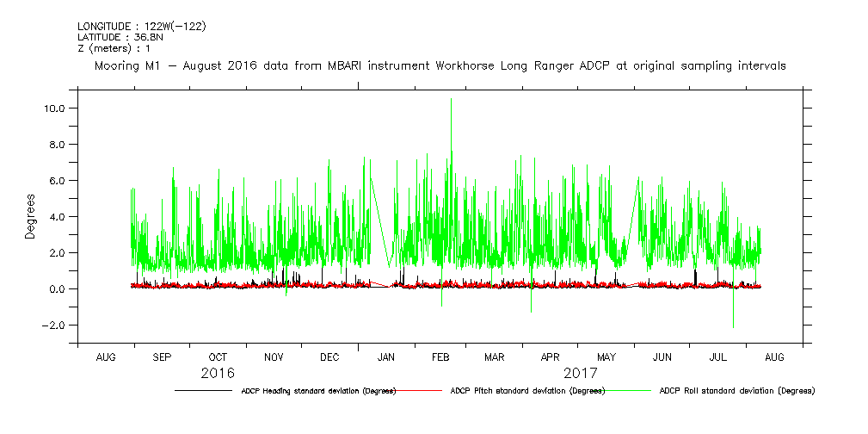This screenshot has height=434, width=868.
Task: Click the 10.0 y-axis tick label
Action: click(55, 108)
